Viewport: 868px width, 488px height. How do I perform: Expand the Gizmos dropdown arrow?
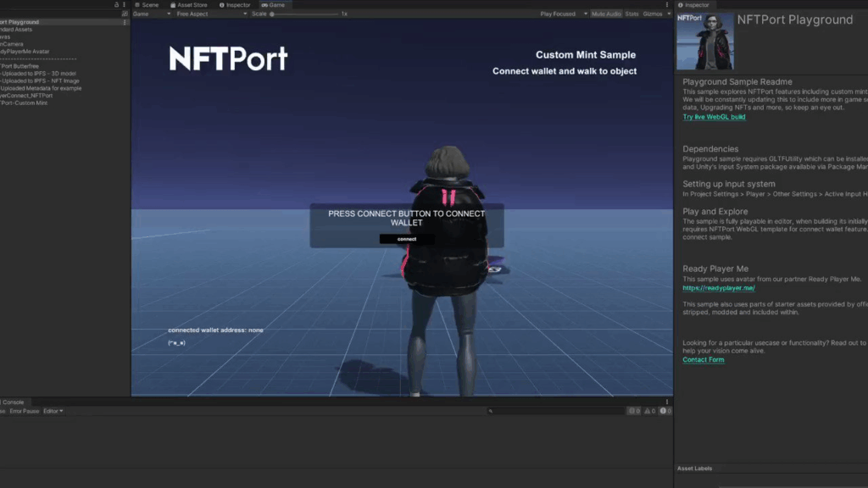coord(669,14)
